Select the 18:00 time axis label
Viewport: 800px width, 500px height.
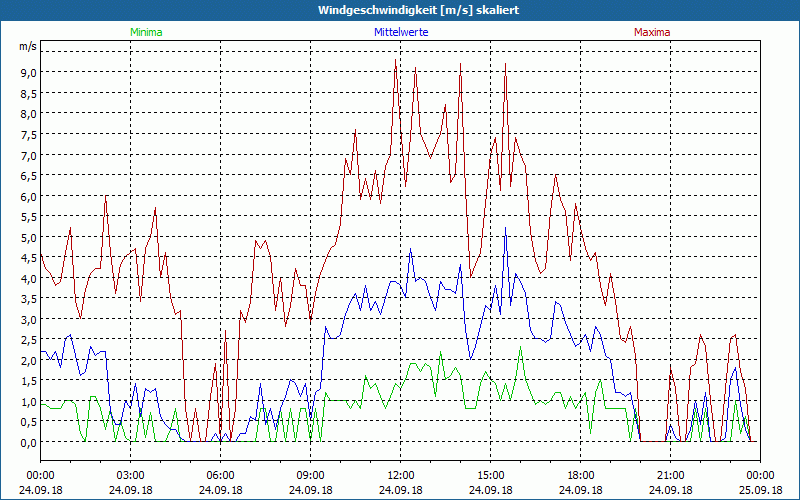point(580,475)
